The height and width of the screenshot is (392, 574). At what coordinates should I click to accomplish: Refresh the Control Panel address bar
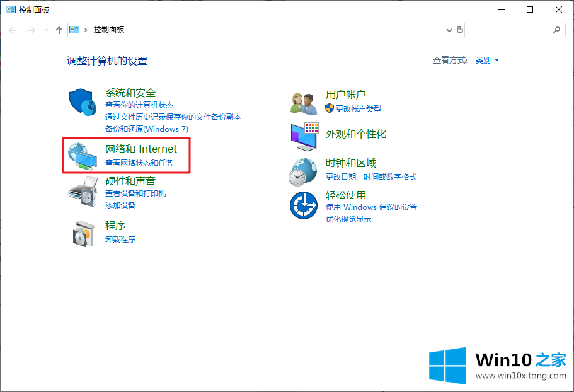460,30
